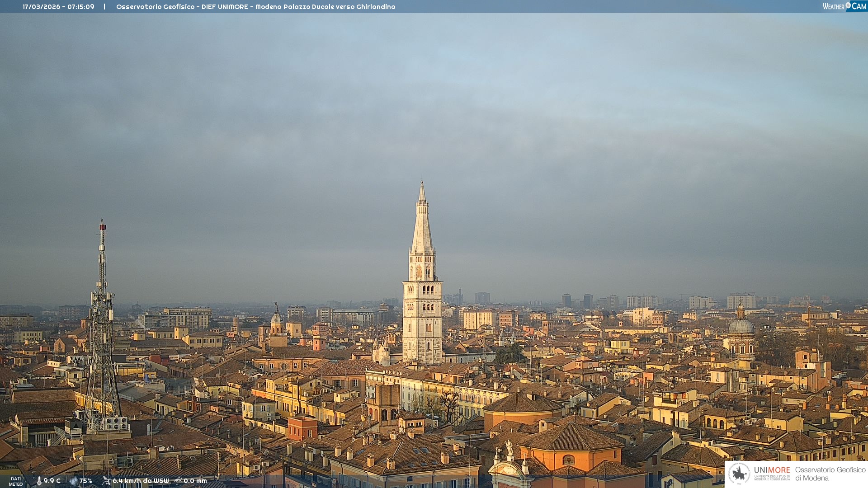Click the rain umbrella precipitation icon
The image size is (868, 488).
point(178,481)
